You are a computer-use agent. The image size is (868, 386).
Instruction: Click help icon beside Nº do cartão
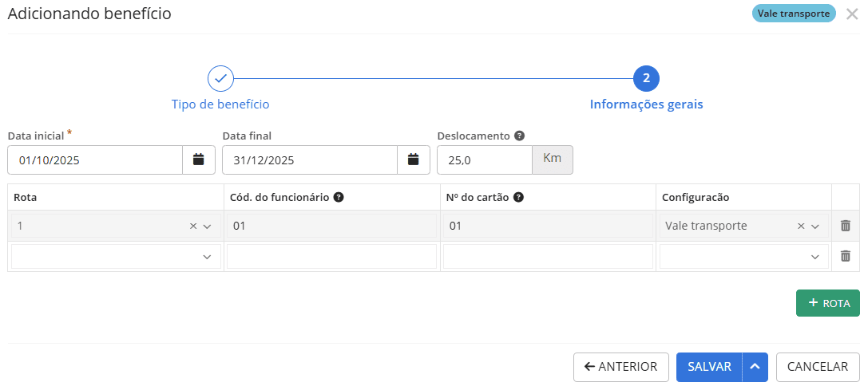pyautogui.click(x=519, y=197)
